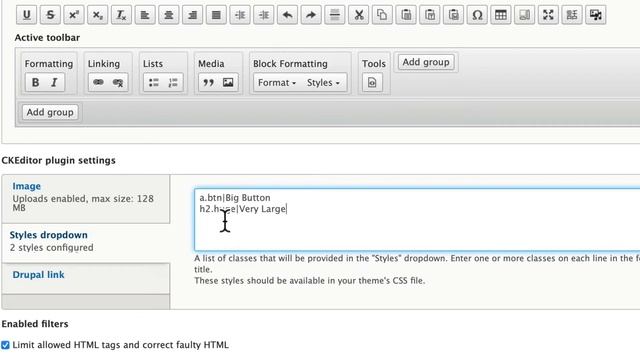Open the Image plugin settings tab
The height and width of the screenshot is (360, 640).
click(x=86, y=199)
